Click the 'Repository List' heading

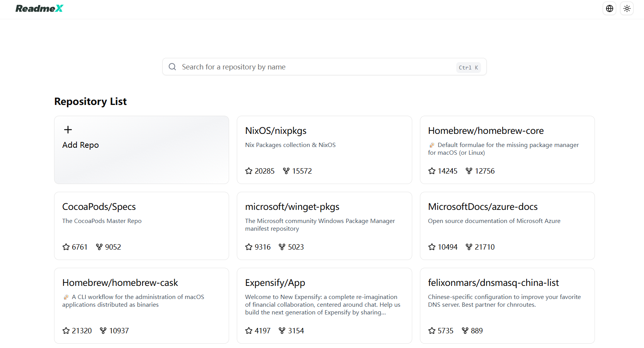[90, 101]
